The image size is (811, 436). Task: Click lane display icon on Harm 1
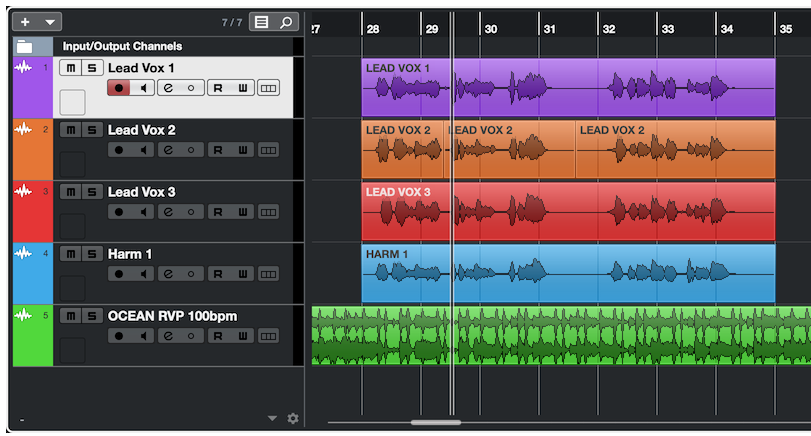[268, 274]
